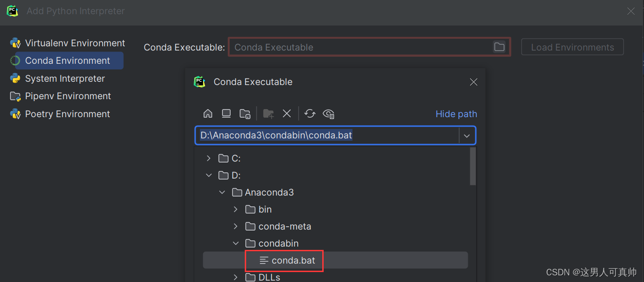Viewport: 644px width, 282px height.
Task: Collapse the condabin folder node
Action: point(235,243)
